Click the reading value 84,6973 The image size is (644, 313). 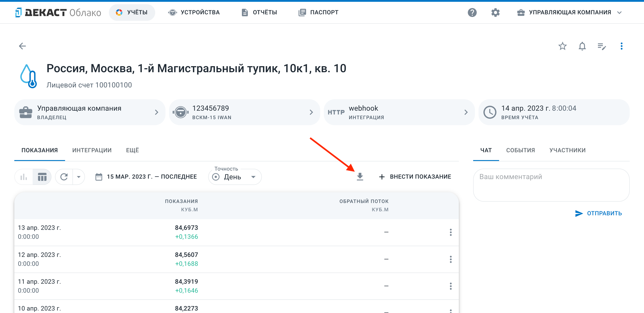pyautogui.click(x=186, y=228)
